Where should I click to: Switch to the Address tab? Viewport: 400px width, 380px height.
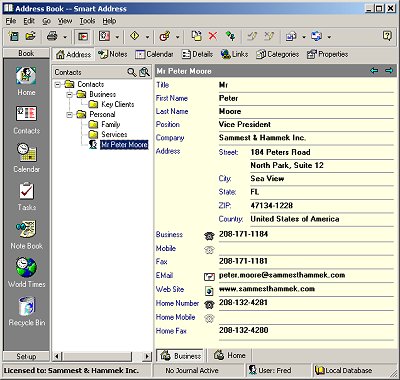point(73,54)
